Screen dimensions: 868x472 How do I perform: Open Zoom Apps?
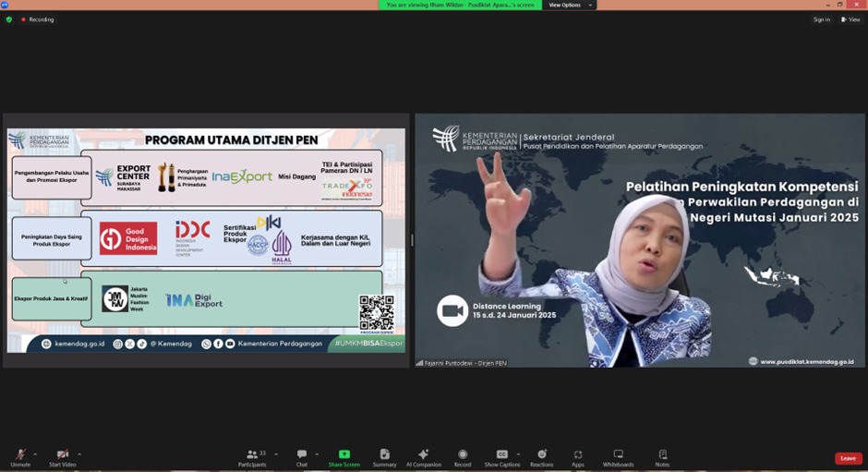tap(578, 458)
